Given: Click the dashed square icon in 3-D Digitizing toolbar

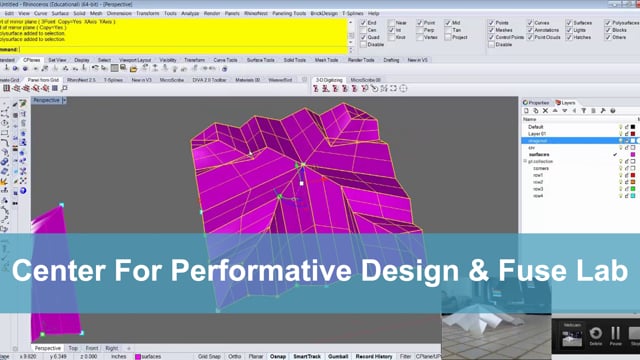Looking at the screenshot, I should (393, 88).
